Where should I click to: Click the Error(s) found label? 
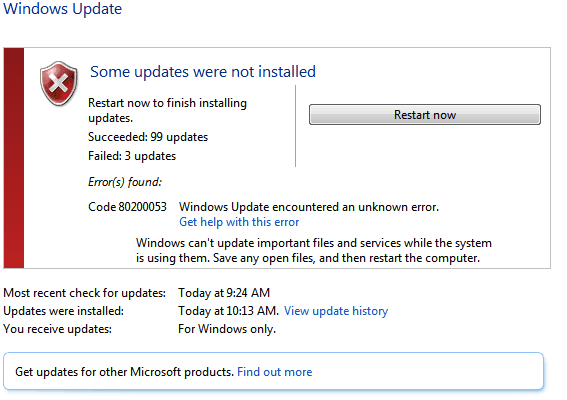pos(125,182)
